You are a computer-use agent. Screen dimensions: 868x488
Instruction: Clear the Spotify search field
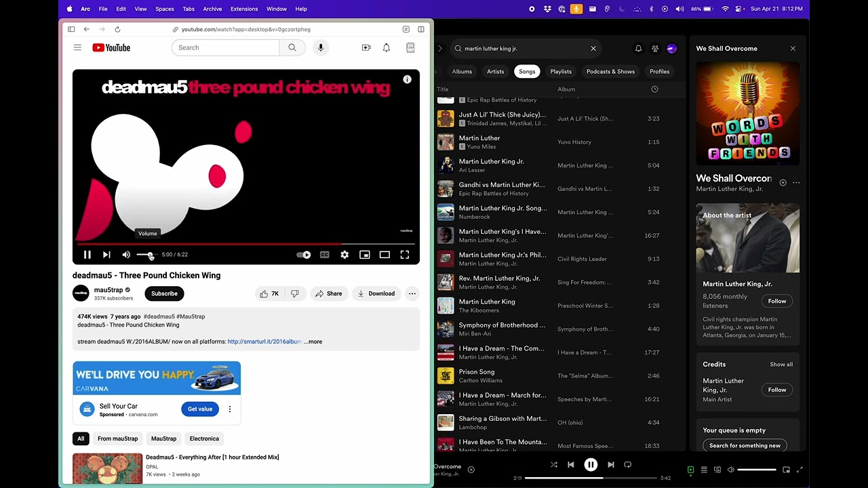coord(593,49)
